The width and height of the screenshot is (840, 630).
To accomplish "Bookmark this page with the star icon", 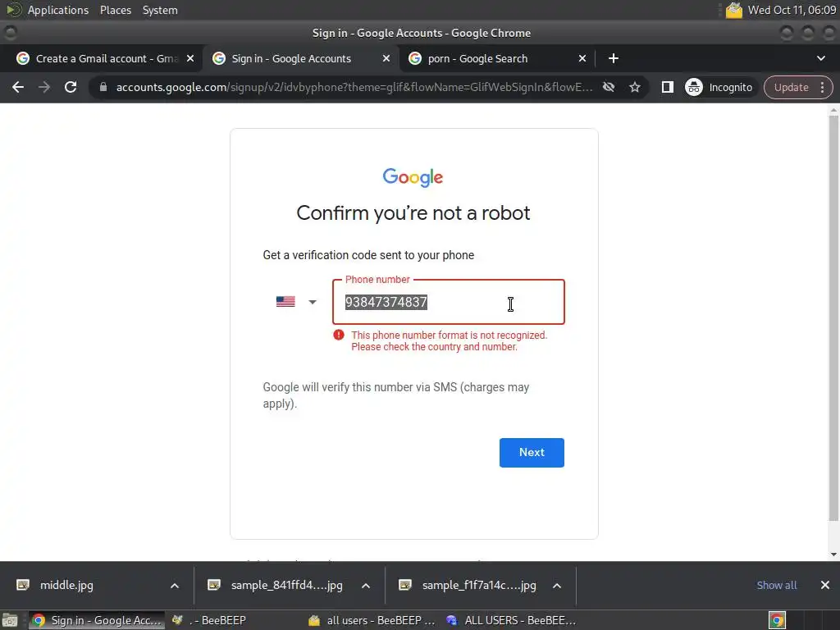I will [x=635, y=87].
